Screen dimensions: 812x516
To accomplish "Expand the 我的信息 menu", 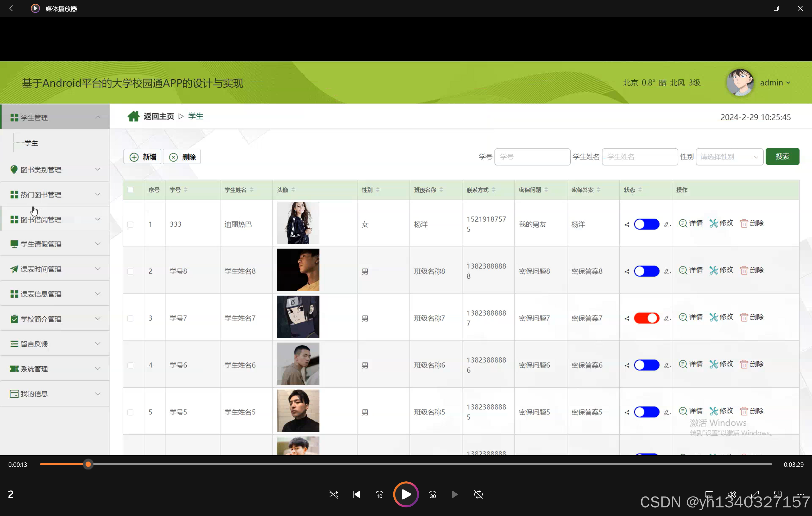I will pyautogui.click(x=55, y=394).
